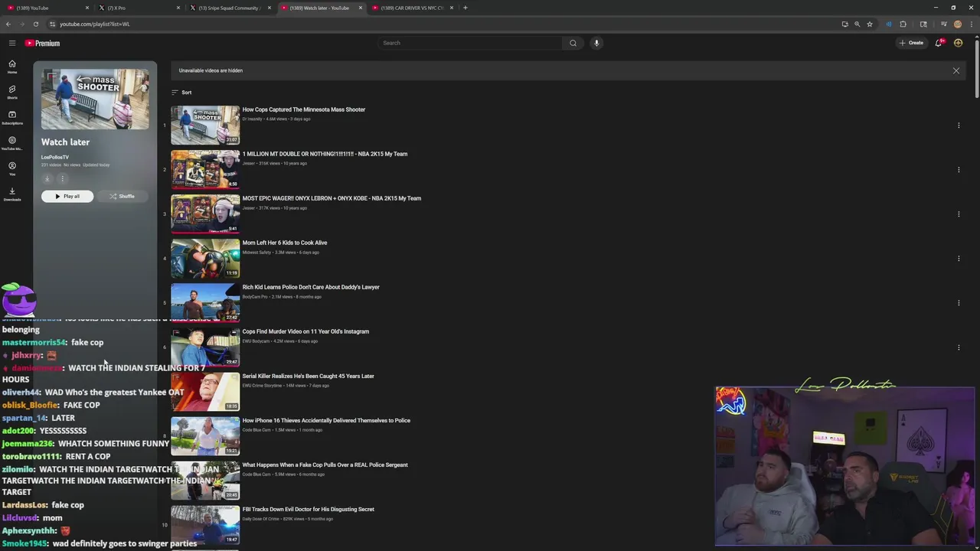Click the Play all button

pos(67,196)
